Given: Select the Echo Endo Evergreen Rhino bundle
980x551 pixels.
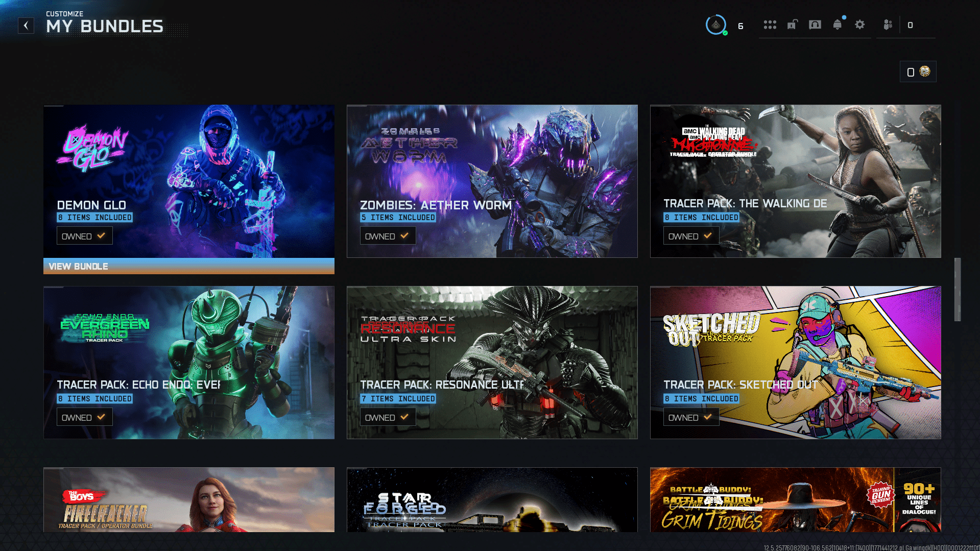Looking at the screenshot, I should pos(188,362).
